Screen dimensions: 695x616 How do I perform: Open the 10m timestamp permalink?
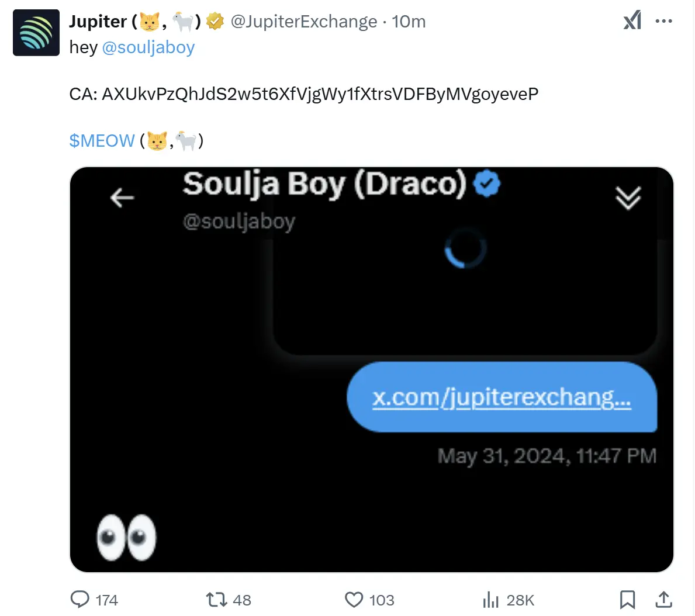409,22
